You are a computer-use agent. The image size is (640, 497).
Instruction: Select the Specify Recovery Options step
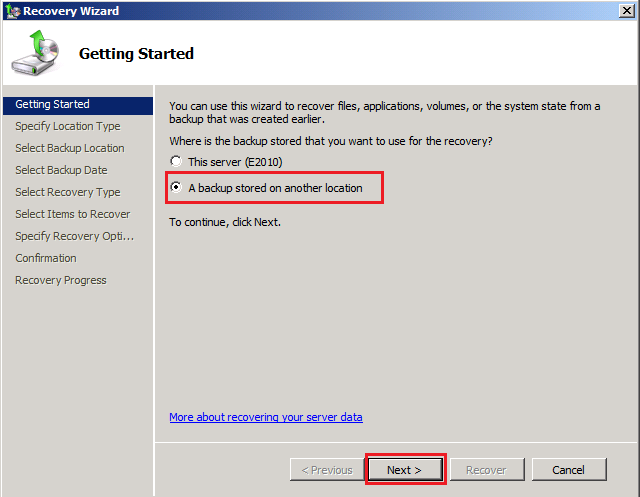pos(74,236)
